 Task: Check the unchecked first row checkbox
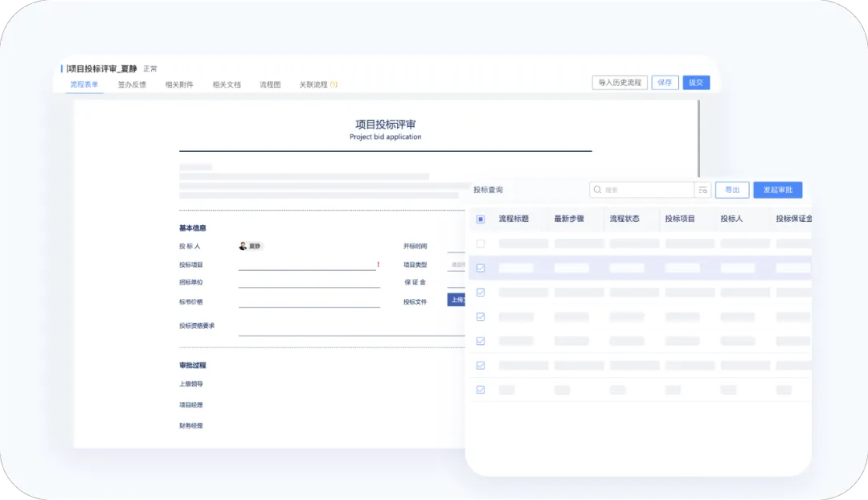(481, 244)
